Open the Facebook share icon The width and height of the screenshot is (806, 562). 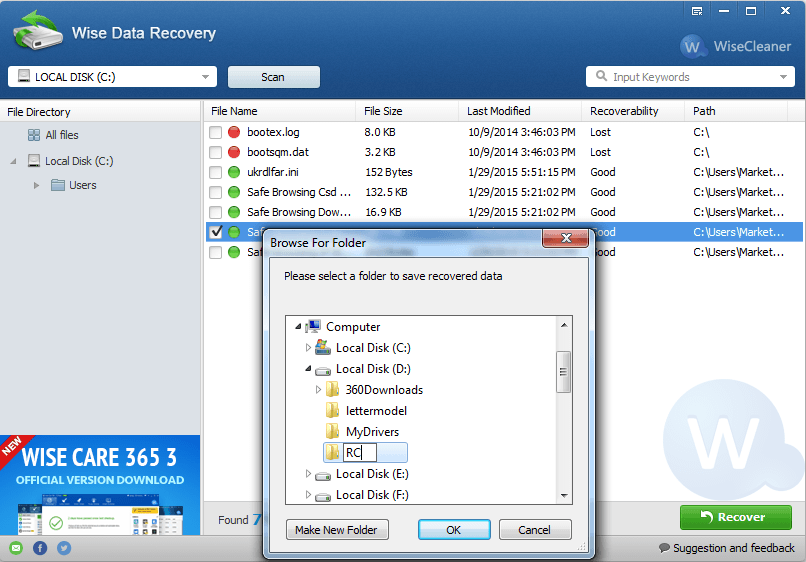coord(40,548)
